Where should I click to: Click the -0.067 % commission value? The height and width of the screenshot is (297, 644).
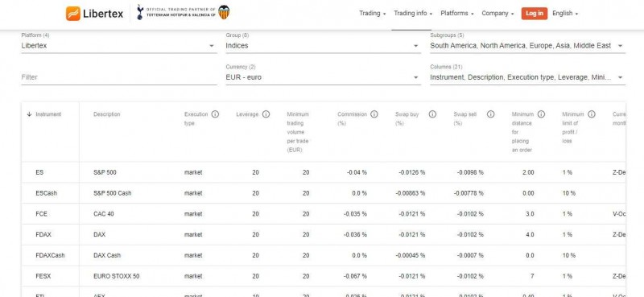coord(355,276)
